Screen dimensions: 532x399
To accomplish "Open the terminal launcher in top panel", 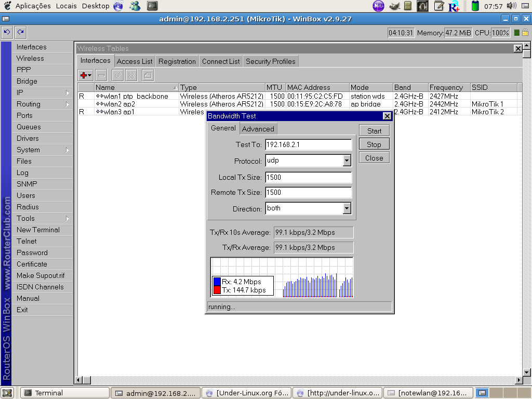I will pyautogui.click(x=152, y=6).
